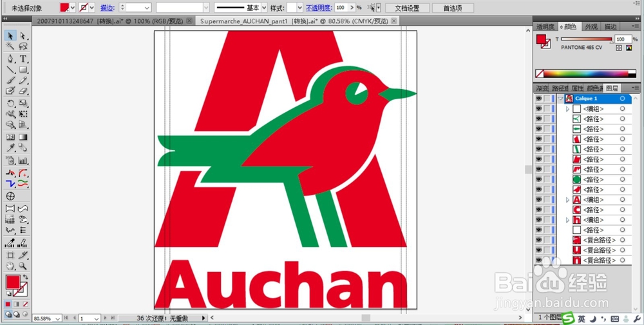Select the Gradient tool
The width and height of the screenshot is (644, 325).
23,137
